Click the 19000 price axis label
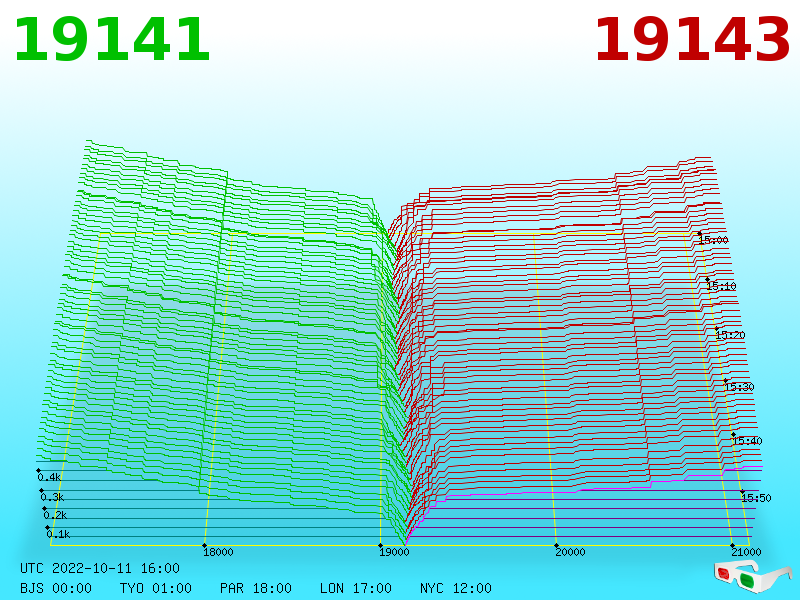 click(x=394, y=552)
